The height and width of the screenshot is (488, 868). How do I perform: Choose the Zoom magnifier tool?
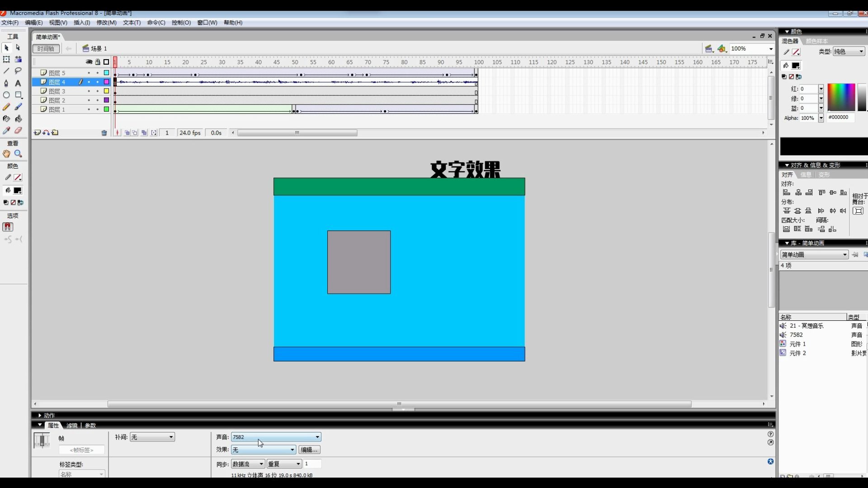click(x=18, y=154)
